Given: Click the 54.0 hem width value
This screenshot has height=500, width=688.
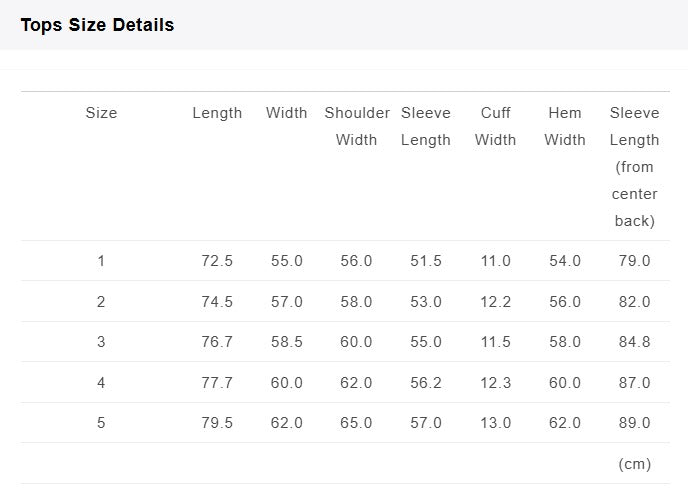Looking at the screenshot, I should [x=565, y=261].
